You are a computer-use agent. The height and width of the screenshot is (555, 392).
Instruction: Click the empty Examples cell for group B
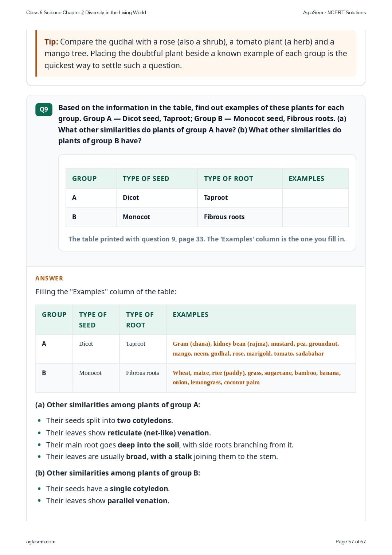(315, 217)
